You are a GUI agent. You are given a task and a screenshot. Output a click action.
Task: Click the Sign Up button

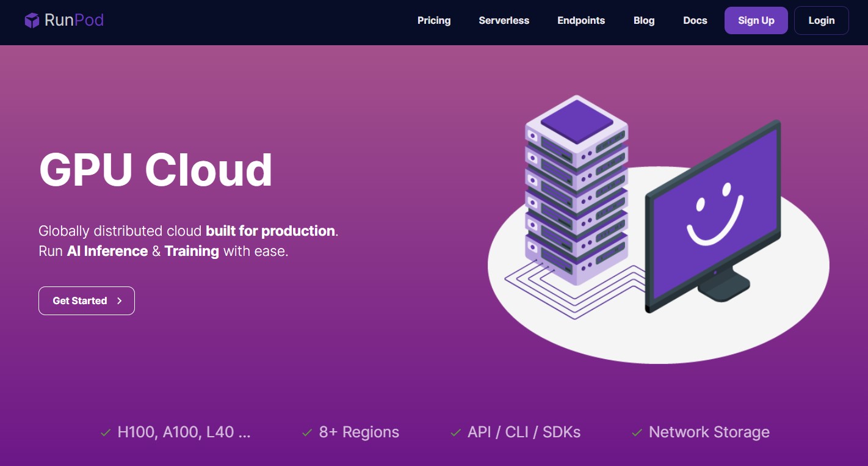pos(756,20)
